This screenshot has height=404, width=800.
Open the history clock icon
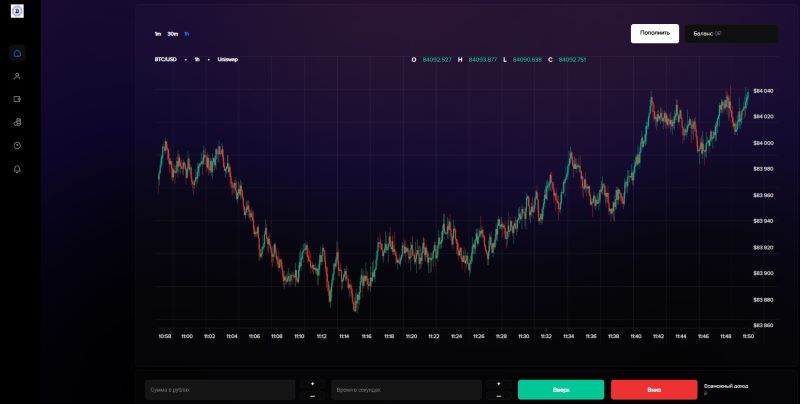[x=17, y=146]
